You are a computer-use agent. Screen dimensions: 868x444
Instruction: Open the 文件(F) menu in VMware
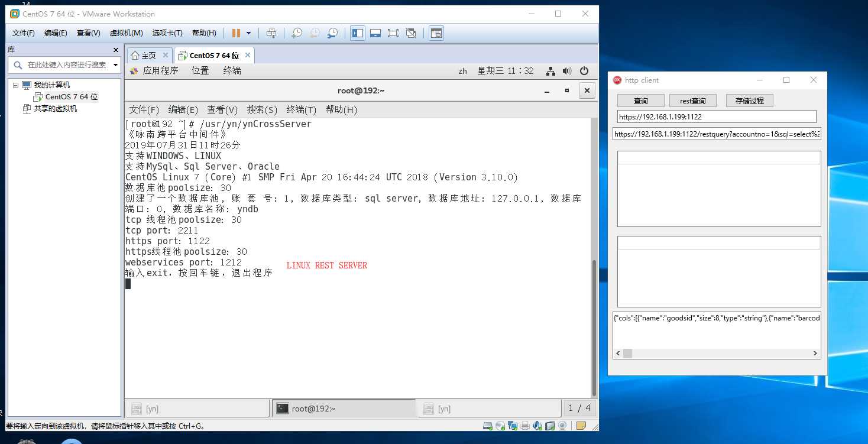coord(24,33)
